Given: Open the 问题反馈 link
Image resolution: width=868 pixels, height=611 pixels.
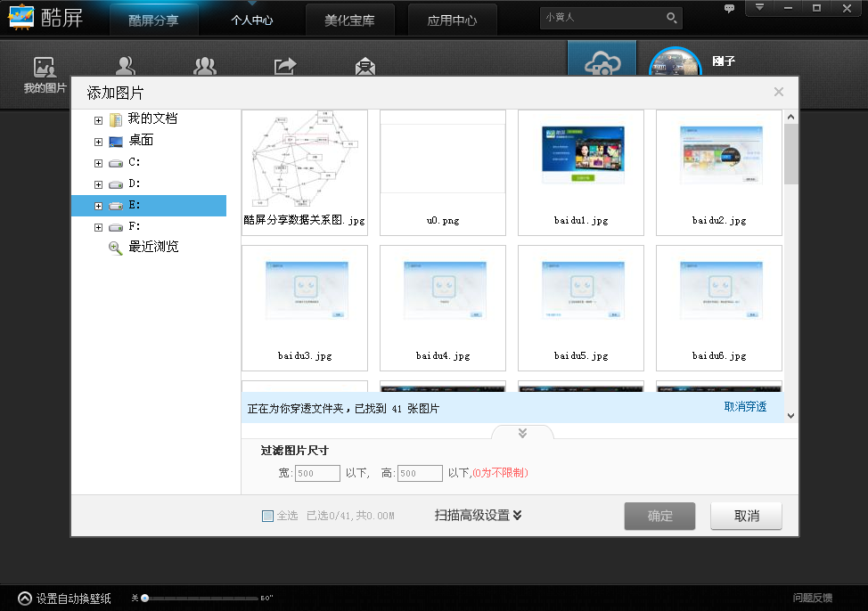Looking at the screenshot, I should coord(812,598).
